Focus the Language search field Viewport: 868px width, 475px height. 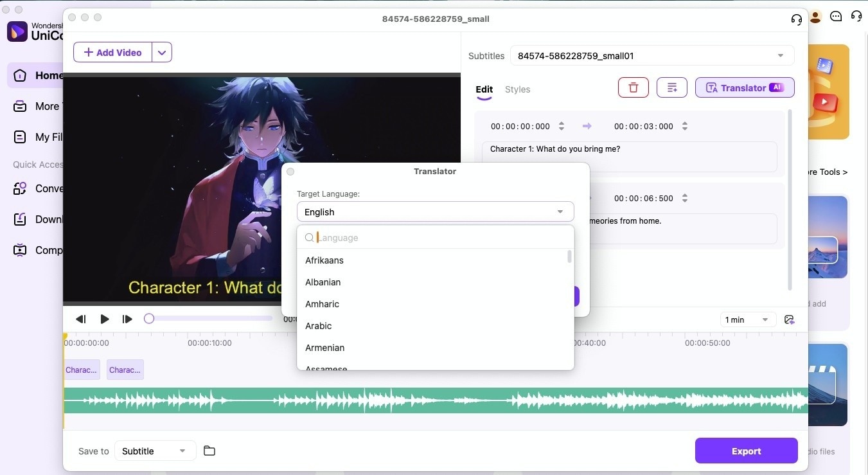435,238
